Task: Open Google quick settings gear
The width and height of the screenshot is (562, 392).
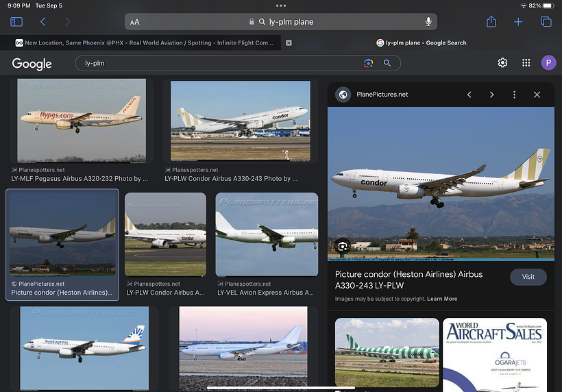Action: (502, 62)
